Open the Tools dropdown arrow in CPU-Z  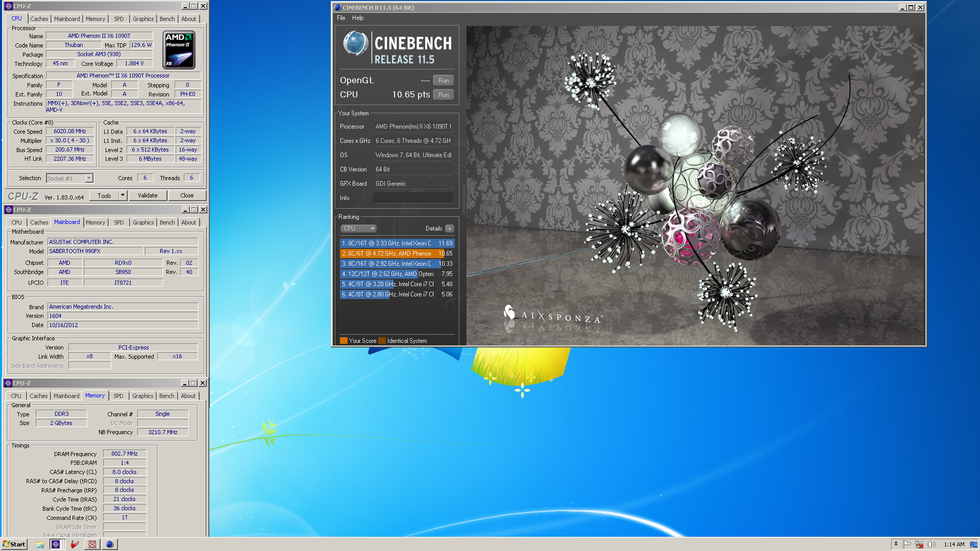click(122, 195)
